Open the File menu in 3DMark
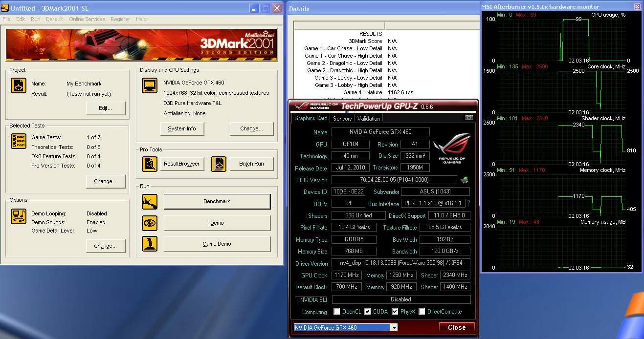The height and width of the screenshot is (339, 644). point(6,19)
